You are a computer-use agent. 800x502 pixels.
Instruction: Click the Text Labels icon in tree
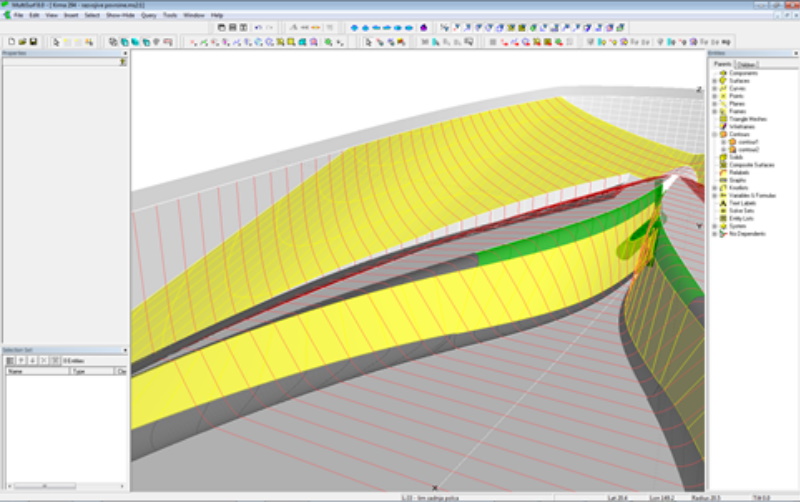pos(721,202)
